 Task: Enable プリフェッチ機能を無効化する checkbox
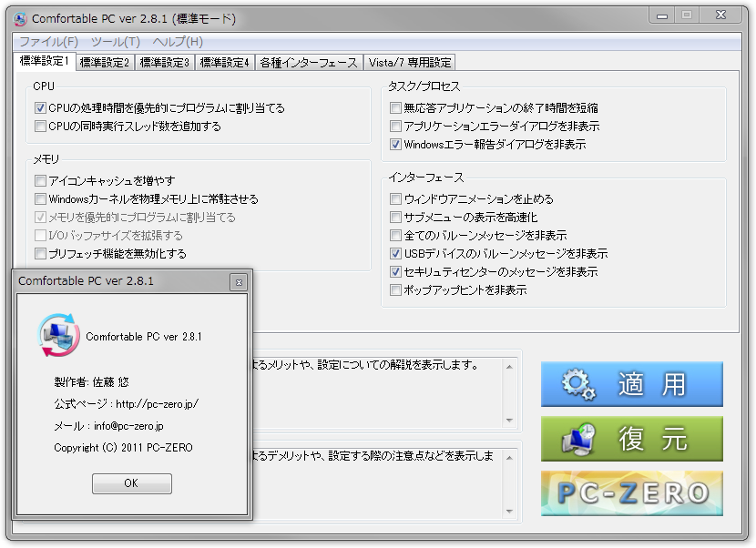tap(40, 253)
